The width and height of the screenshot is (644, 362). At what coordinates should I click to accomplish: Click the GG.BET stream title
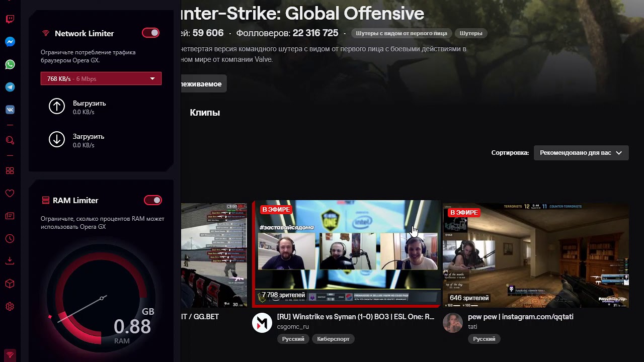point(200,317)
